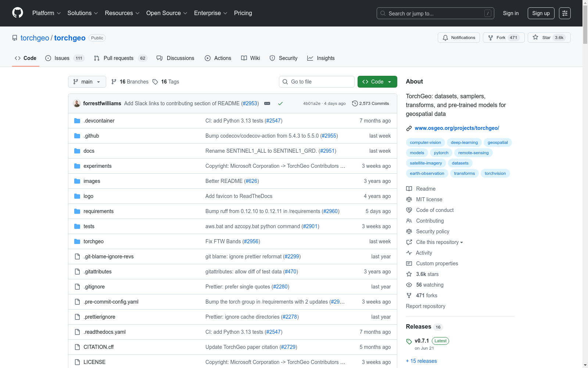Click the Readme book icon
Viewport: 588px width, 368px height.
[409, 189]
